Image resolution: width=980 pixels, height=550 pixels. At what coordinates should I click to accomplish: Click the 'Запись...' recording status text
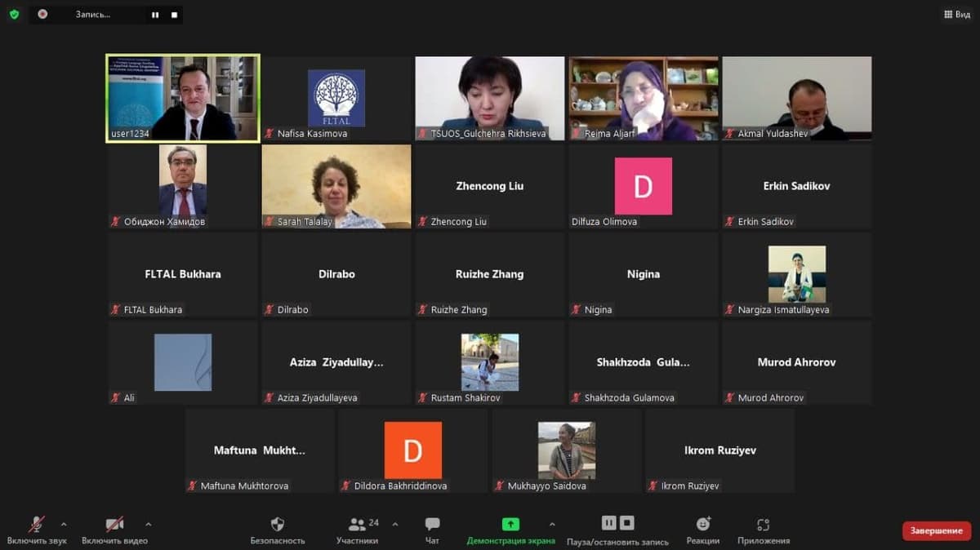(93, 15)
